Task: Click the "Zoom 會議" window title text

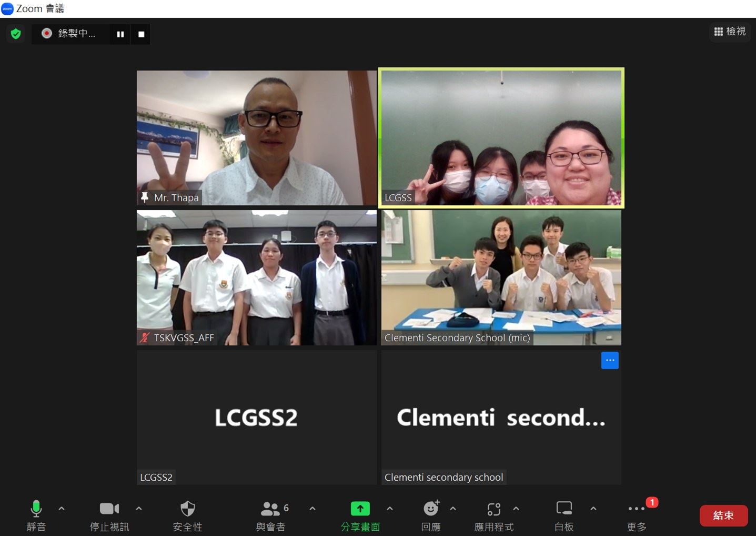Action: 40,8
